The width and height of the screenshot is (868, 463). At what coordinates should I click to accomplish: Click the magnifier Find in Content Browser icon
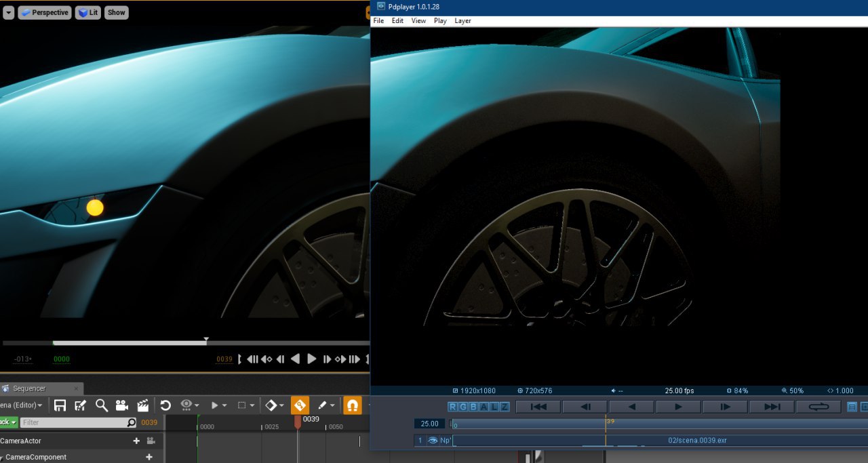[x=101, y=405]
